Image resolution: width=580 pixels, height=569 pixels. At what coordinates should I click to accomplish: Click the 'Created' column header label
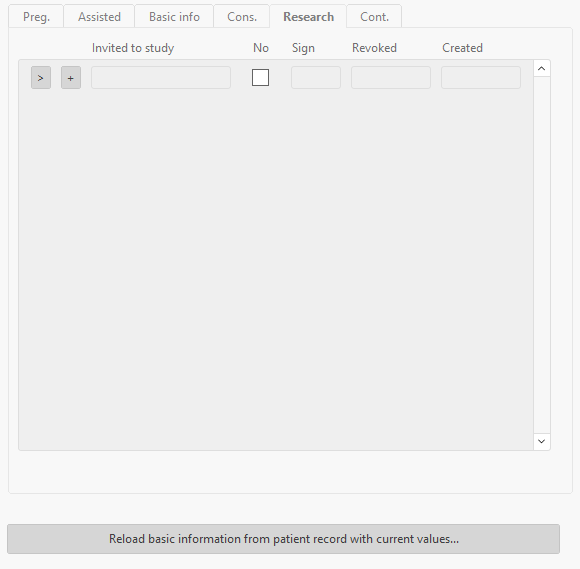tap(462, 48)
